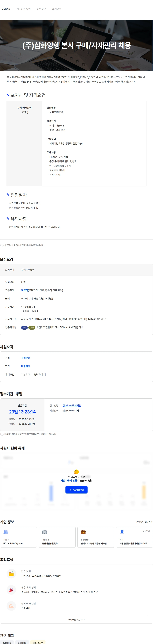Open the 잡코리아 즉시지원 link
Viewport: 153px width, 644px height.
(72, 405)
